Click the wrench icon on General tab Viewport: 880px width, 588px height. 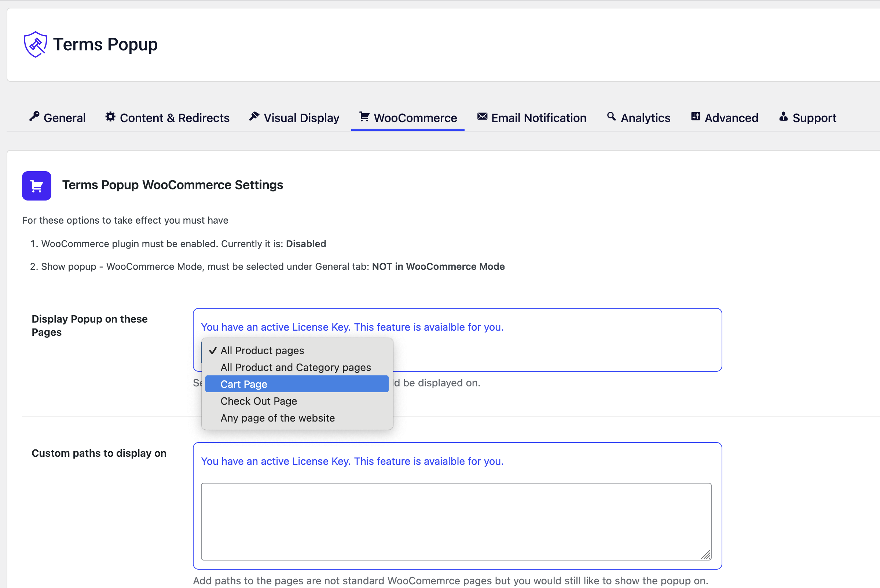click(34, 117)
